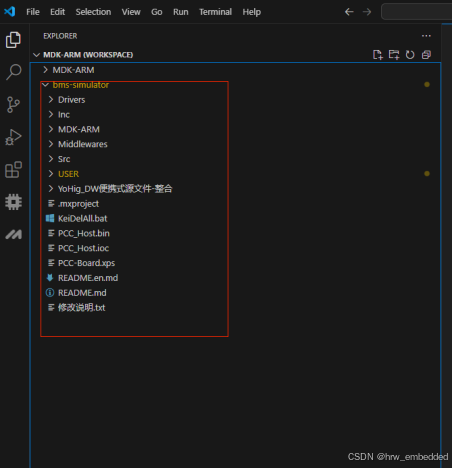Open the Run and Debug icon
The height and width of the screenshot is (469, 452).
[13, 137]
